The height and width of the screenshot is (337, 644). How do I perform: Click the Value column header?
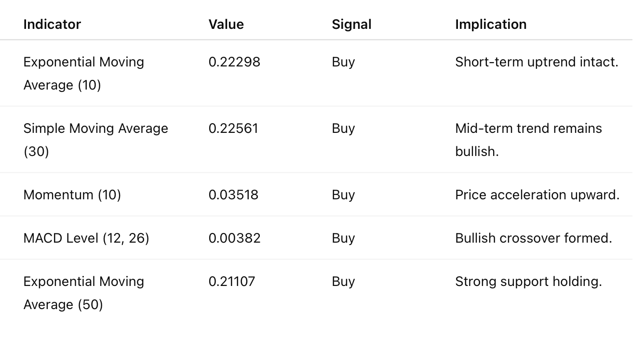pyautogui.click(x=226, y=24)
